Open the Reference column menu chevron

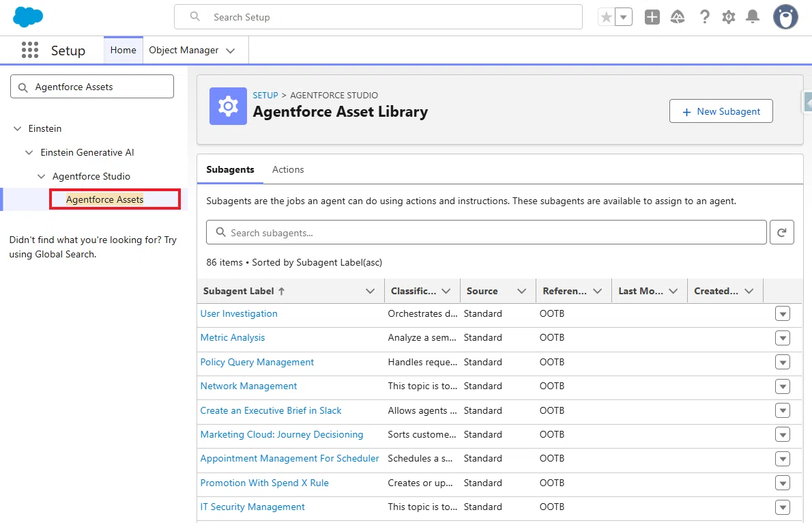point(597,292)
